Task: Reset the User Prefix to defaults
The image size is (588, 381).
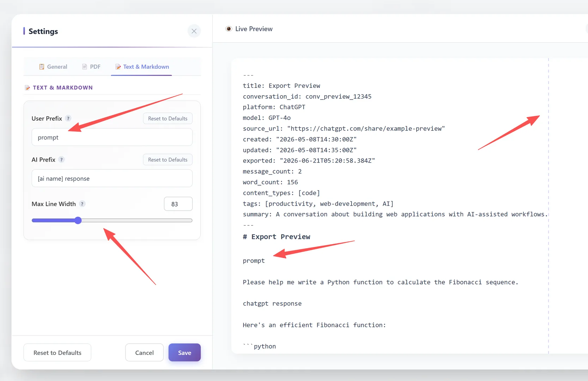Action: pyautogui.click(x=168, y=119)
